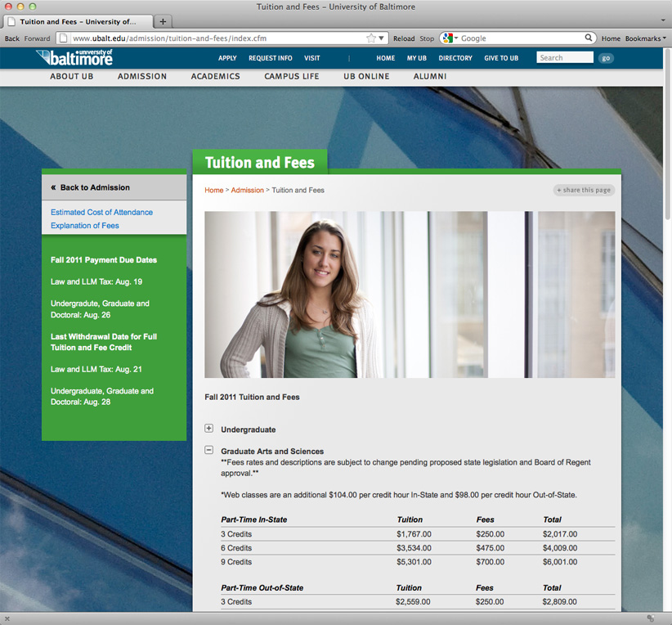
Task: Click the $3,534.00 tuition for 6 Credits
Action: coord(414,548)
